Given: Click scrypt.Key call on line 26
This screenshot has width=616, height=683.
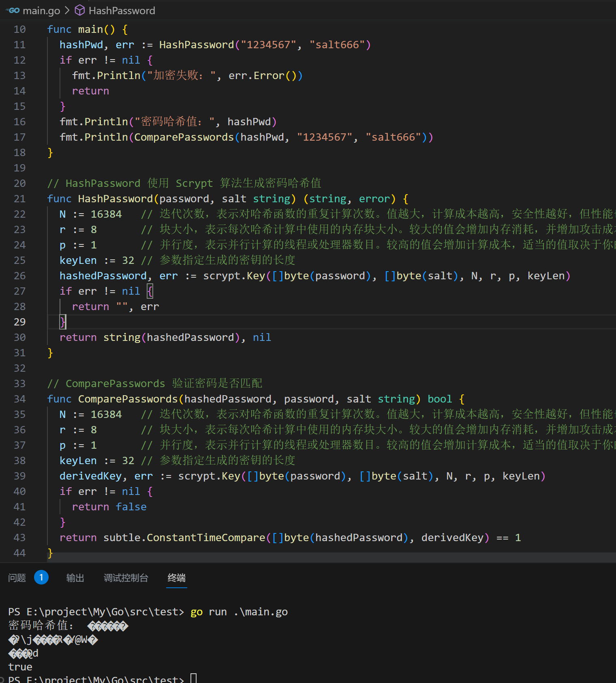Looking at the screenshot, I should tap(234, 276).
